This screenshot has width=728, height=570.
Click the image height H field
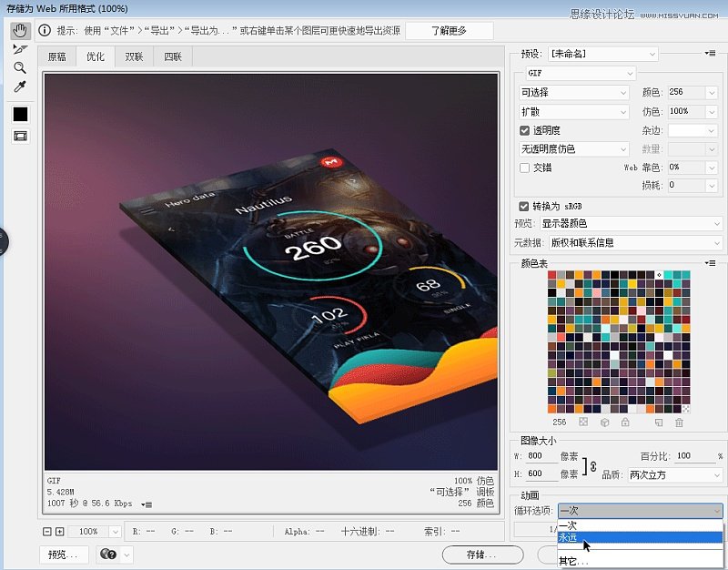click(541, 473)
